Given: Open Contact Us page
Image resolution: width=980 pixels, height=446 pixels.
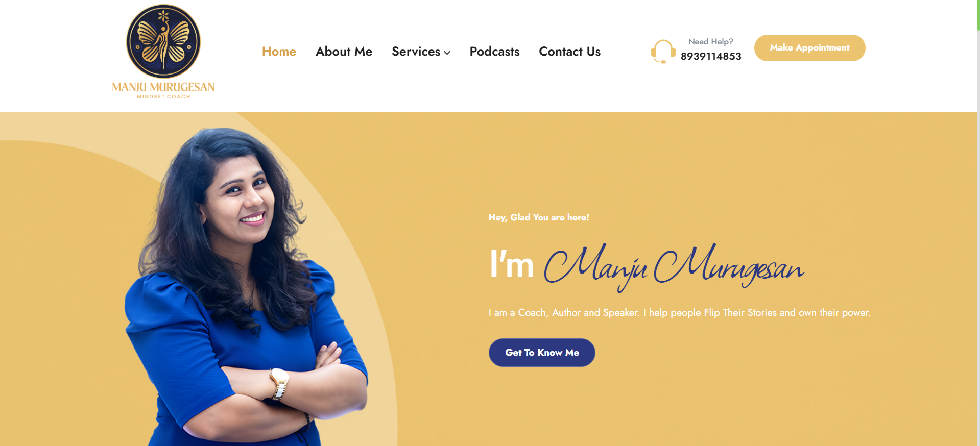Looking at the screenshot, I should [569, 52].
